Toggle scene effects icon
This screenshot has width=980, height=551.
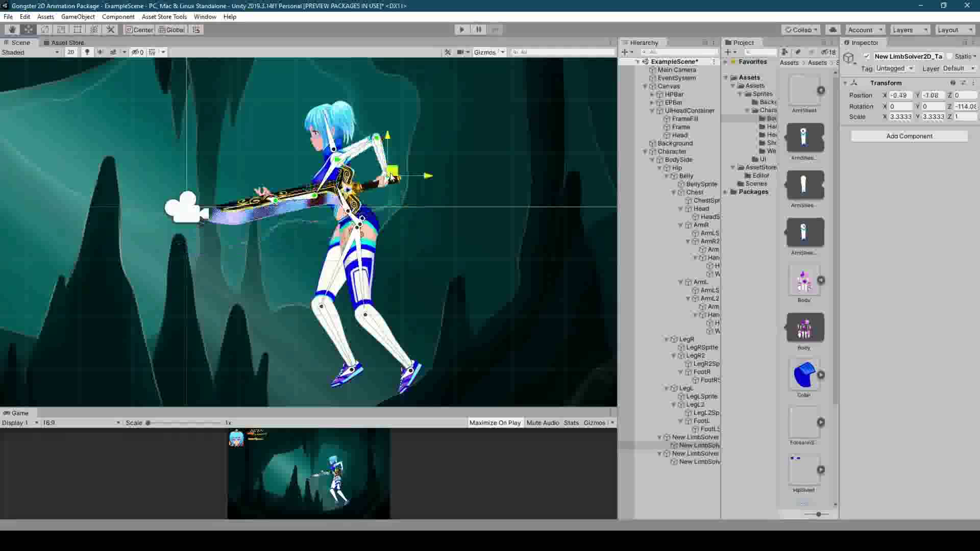pos(113,52)
